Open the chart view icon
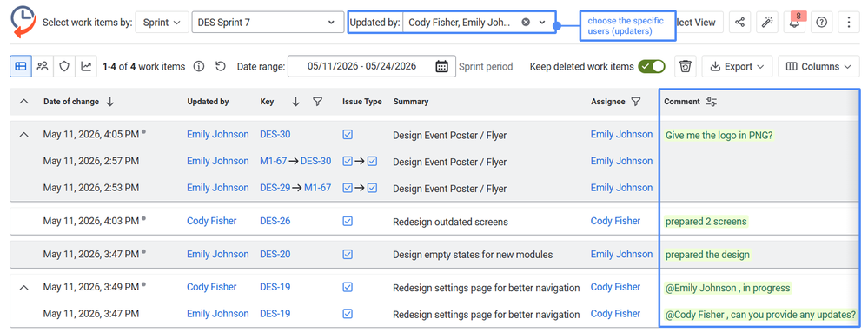Screen dimensions: 868x333 86,66
